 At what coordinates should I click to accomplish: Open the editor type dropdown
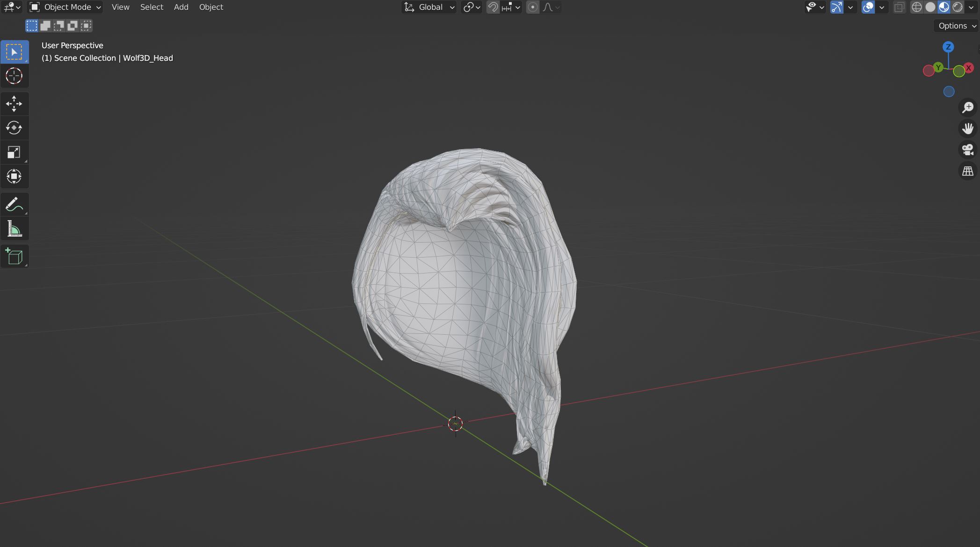click(12, 7)
